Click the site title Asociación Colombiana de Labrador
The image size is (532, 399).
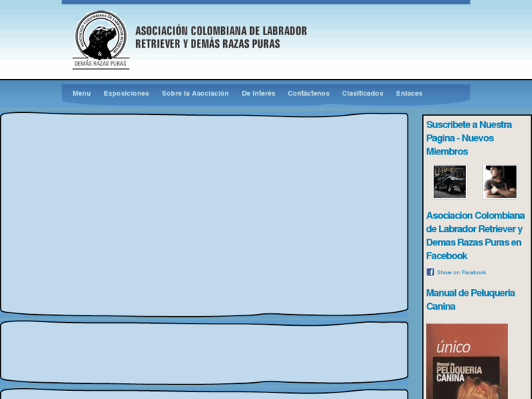pyautogui.click(x=221, y=37)
